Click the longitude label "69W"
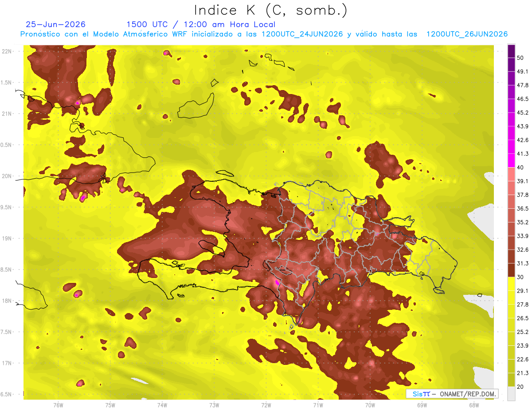The width and height of the screenshot is (532, 411). coord(422,405)
